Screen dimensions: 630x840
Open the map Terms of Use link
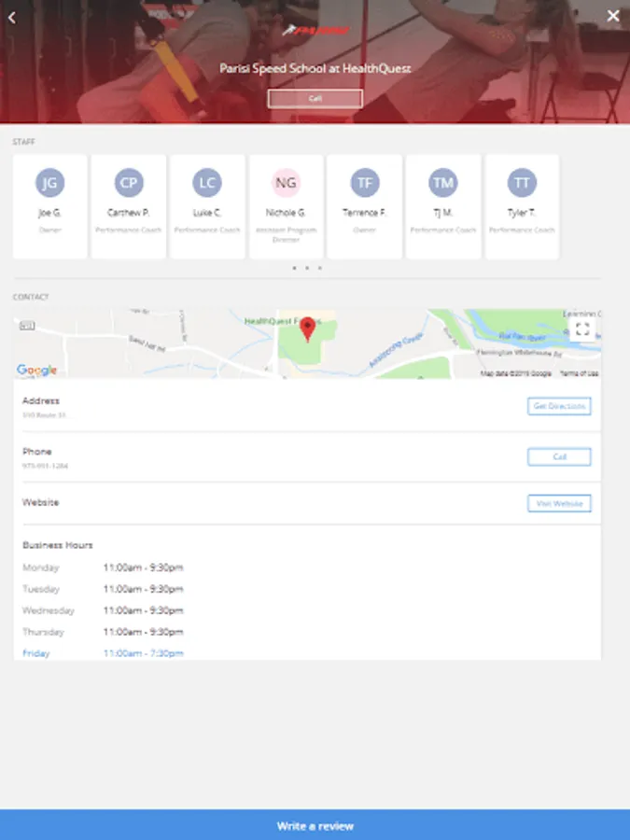point(579,373)
